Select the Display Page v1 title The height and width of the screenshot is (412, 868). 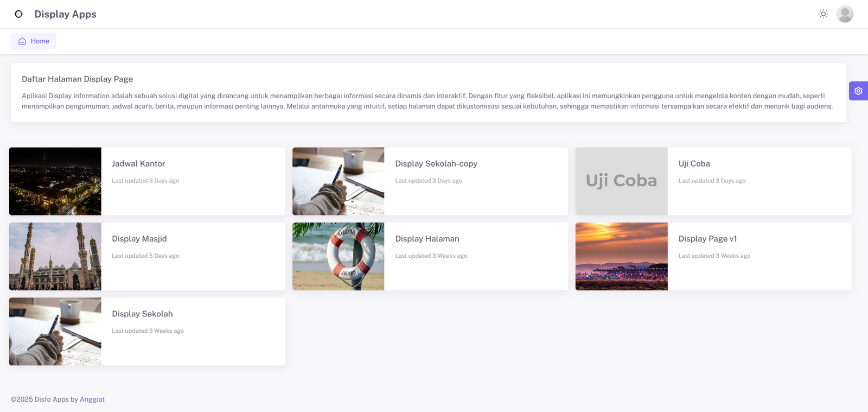click(707, 239)
